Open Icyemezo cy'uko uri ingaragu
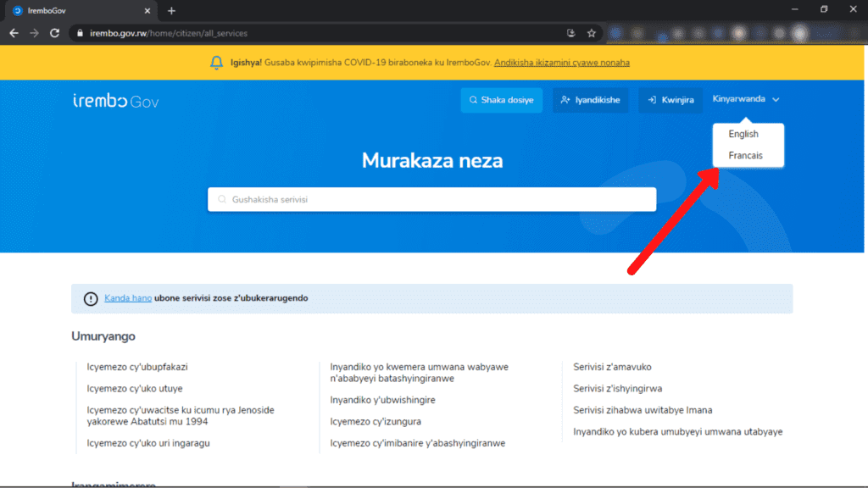The image size is (868, 488). pos(148,443)
